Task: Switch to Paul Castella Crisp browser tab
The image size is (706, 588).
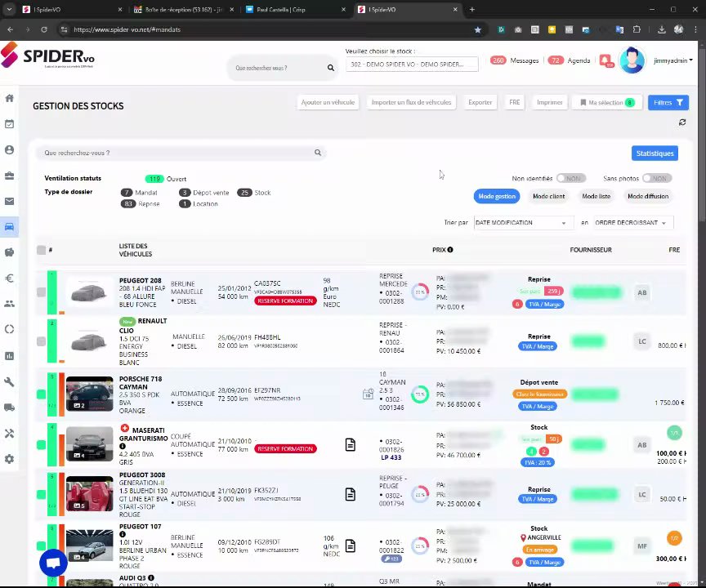Action: [295, 10]
